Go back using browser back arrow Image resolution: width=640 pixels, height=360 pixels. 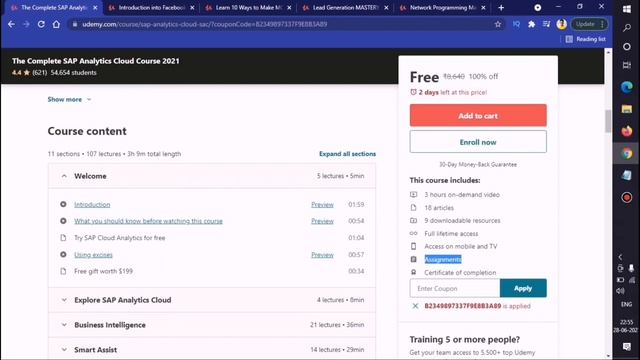pos(11,24)
